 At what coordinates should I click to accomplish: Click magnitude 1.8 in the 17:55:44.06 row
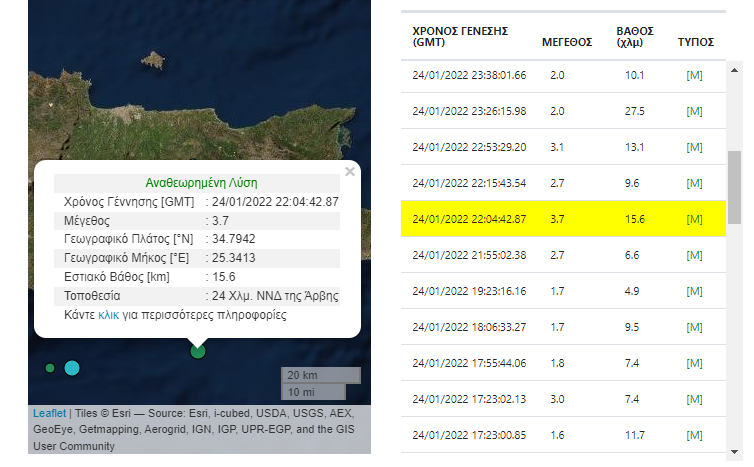557,363
